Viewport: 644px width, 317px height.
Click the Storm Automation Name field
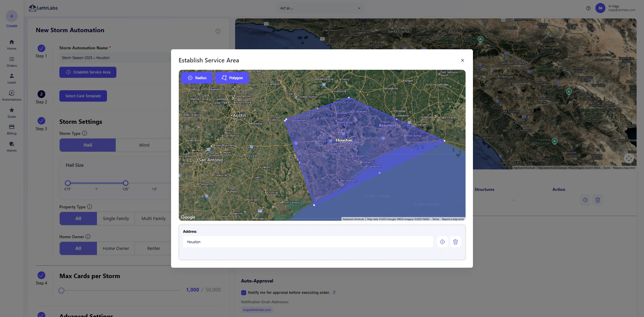click(x=115, y=58)
